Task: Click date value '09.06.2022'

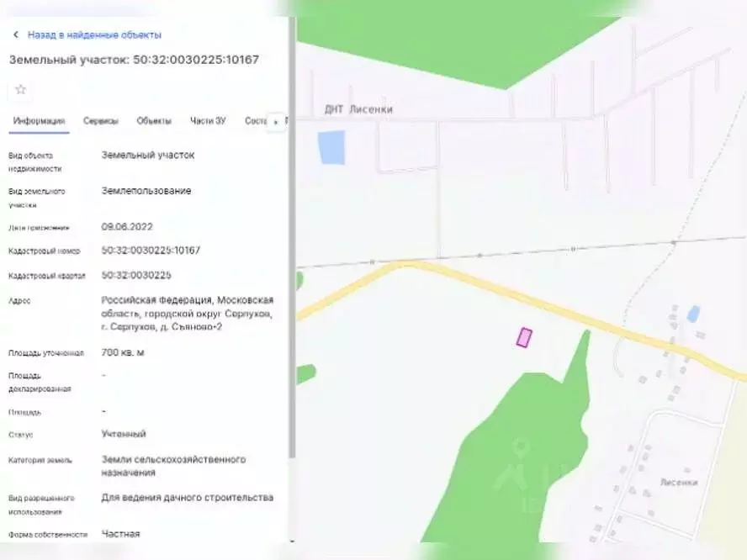Action: pyautogui.click(x=127, y=227)
